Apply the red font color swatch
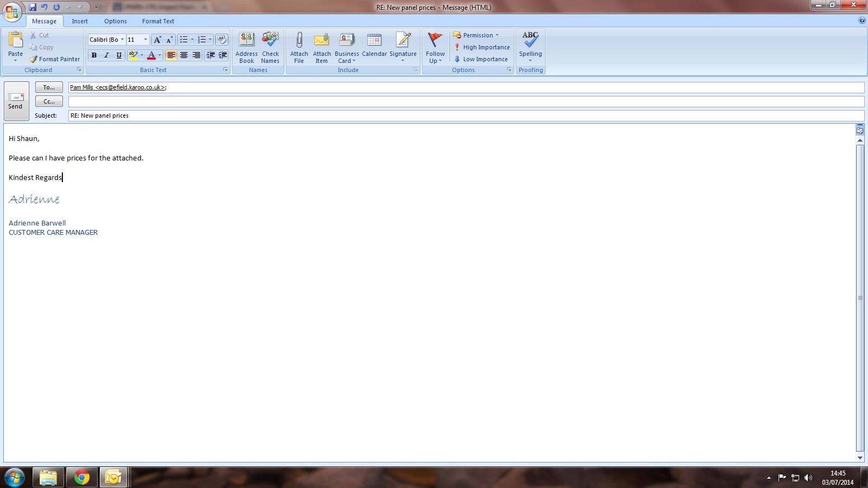 [151, 55]
